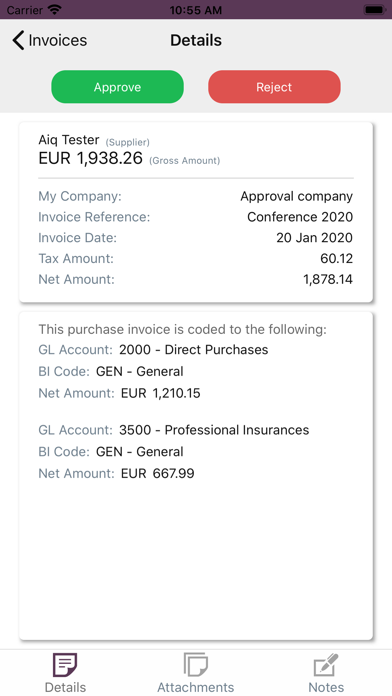Select the net amount EUR 1,210.15
The image size is (392, 696).
(x=161, y=393)
